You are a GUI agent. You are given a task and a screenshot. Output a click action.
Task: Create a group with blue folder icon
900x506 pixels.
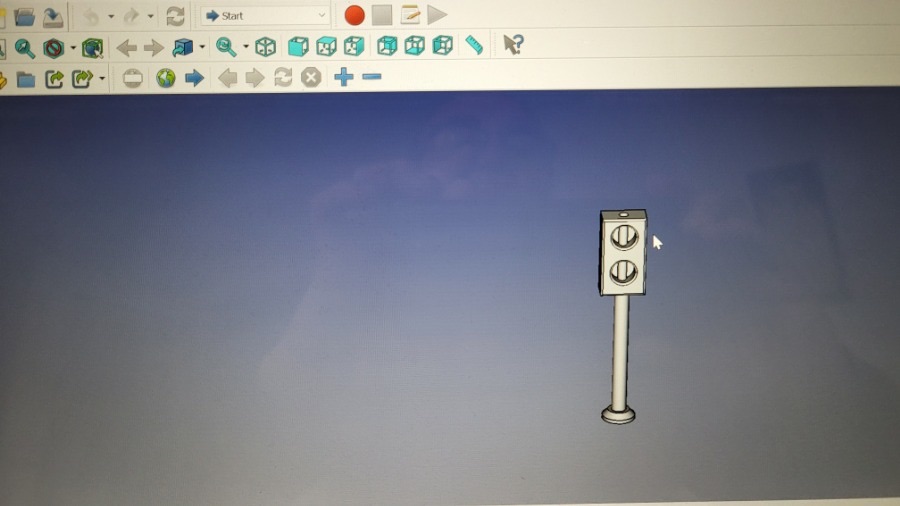click(26, 80)
